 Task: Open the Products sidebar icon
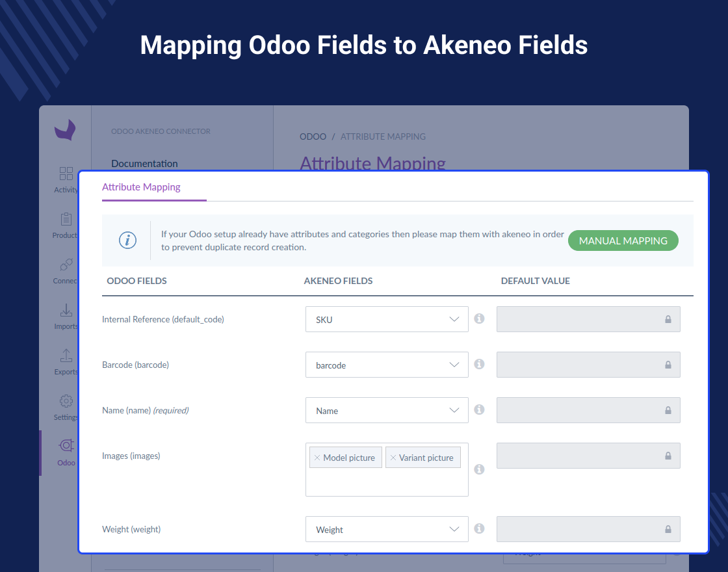tap(66, 219)
